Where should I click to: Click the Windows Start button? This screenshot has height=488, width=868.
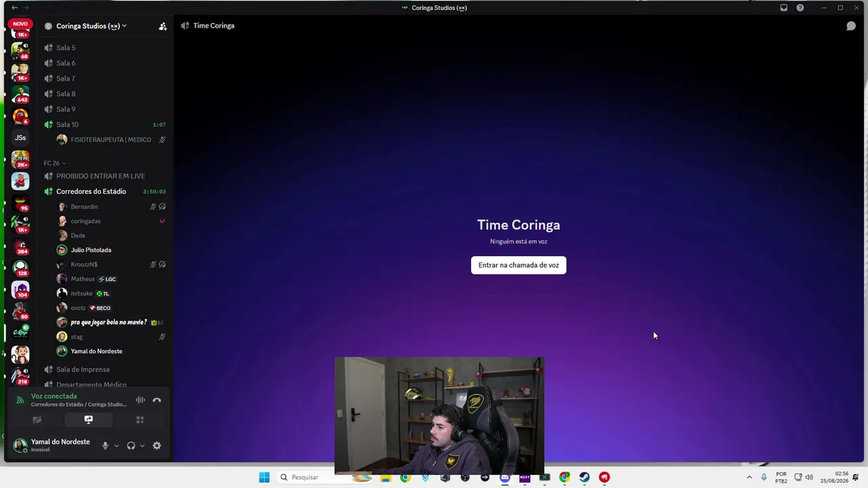tap(264, 477)
